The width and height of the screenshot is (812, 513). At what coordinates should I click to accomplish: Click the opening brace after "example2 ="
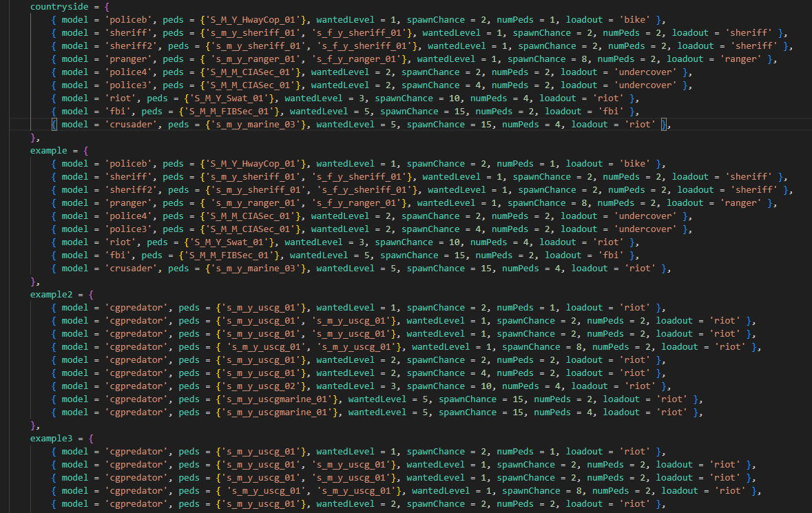(x=91, y=295)
